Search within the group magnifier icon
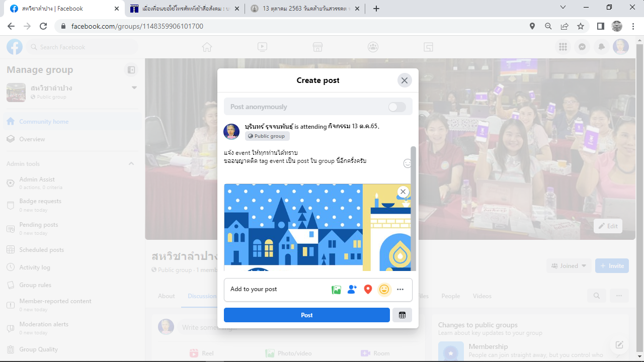The image size is (644, 362). tap(597, 296)
